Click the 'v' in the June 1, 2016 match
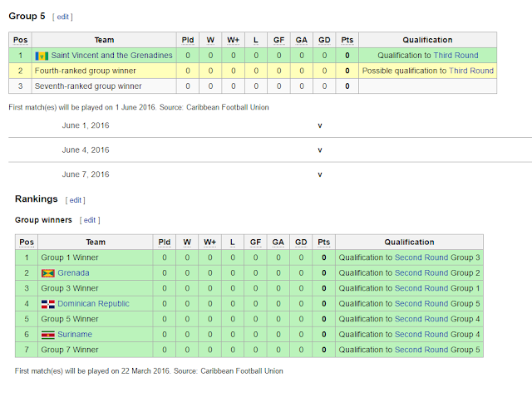Image resolution: width=532 pixels, height=402 pixels. [x=320, y=125]
